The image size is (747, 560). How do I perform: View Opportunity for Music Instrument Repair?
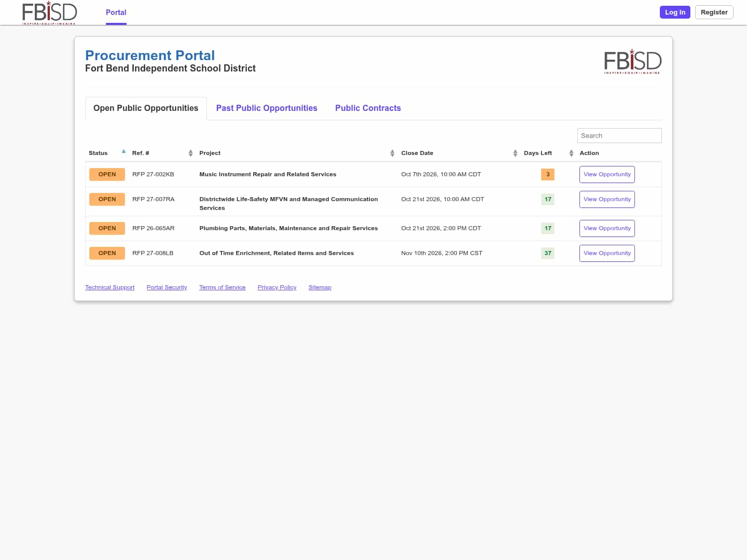click(607, 175)
